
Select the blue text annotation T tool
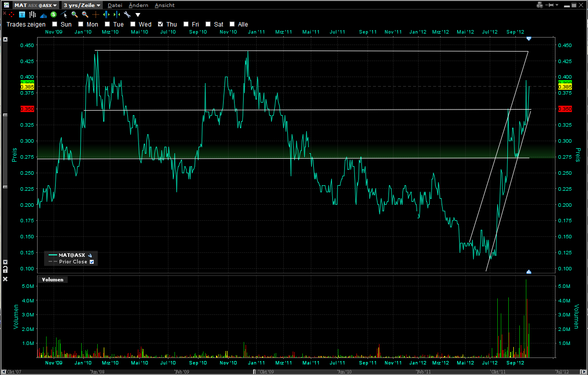[22, 15]
